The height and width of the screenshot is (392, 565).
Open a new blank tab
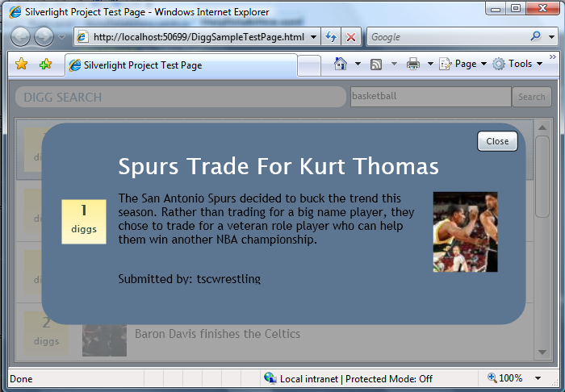(x=309, y=65)
